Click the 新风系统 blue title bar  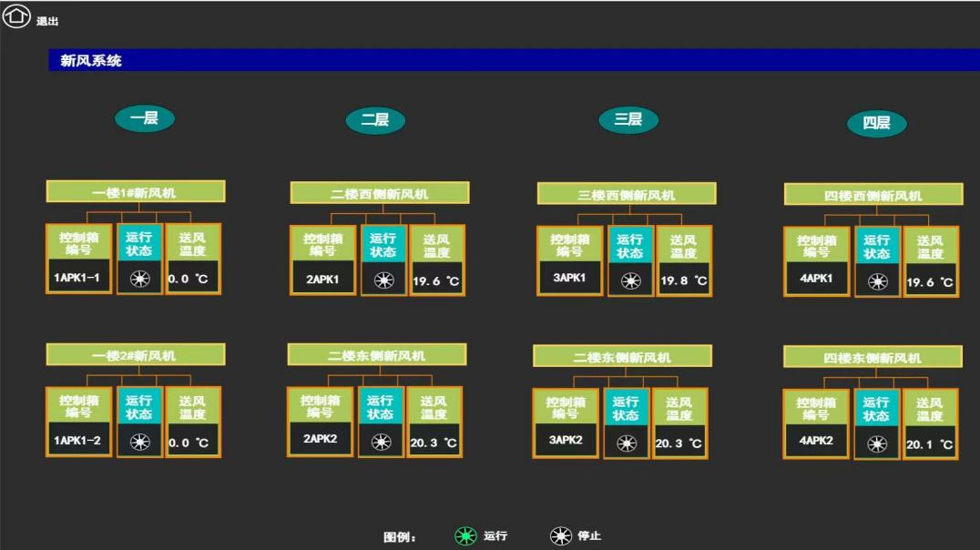coord(514,61)
